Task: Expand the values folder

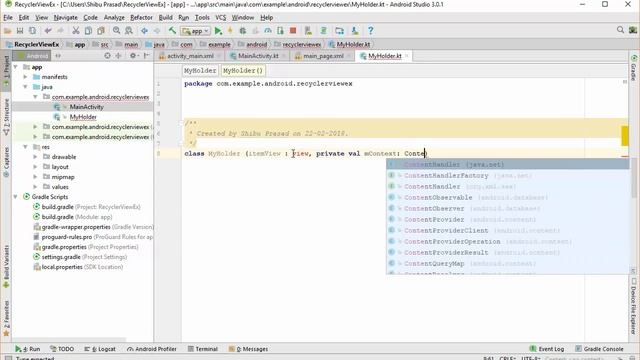Action: (x=35, y=187)
